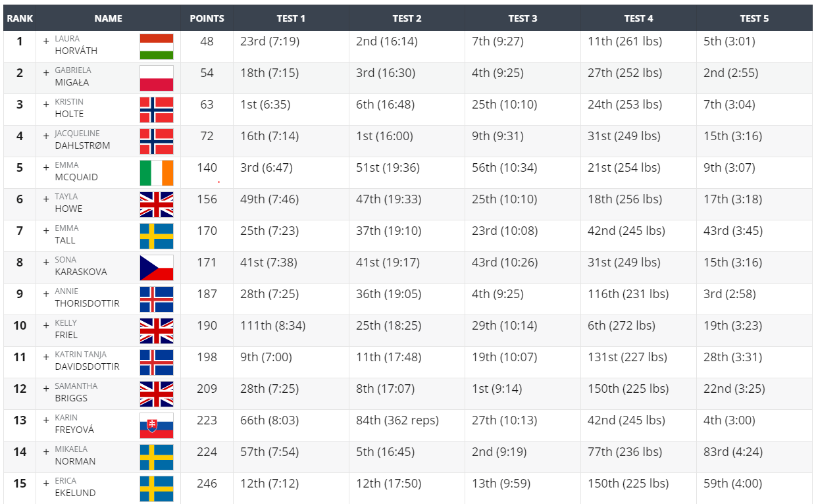Click Annie Thorisdottir's Icelandic flag icon
This screenshot has height=504, width=816.
tap(157, 299)
